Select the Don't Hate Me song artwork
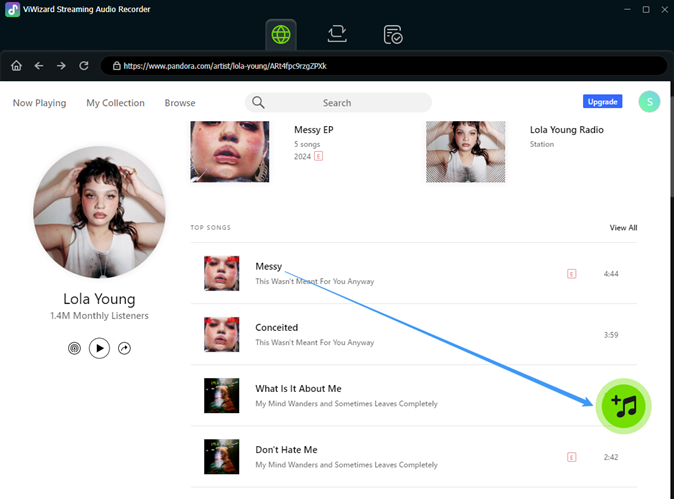Image resolution: width=674 pixels, height=499 pixels. pos(221,456)
